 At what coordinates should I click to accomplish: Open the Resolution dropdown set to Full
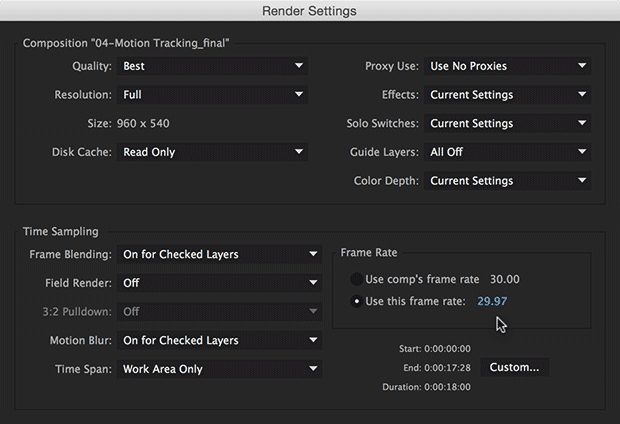pyautogui.click(x=212, y=95)
